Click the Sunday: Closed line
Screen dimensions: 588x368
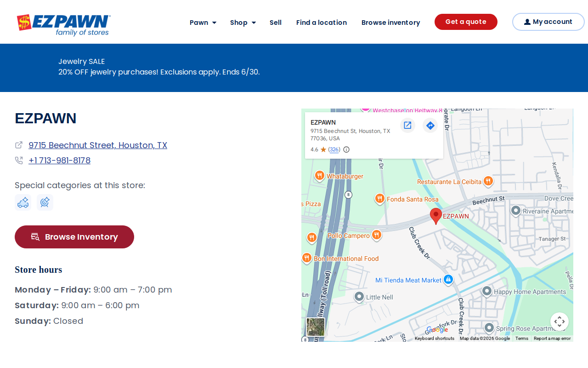[49, 321]
